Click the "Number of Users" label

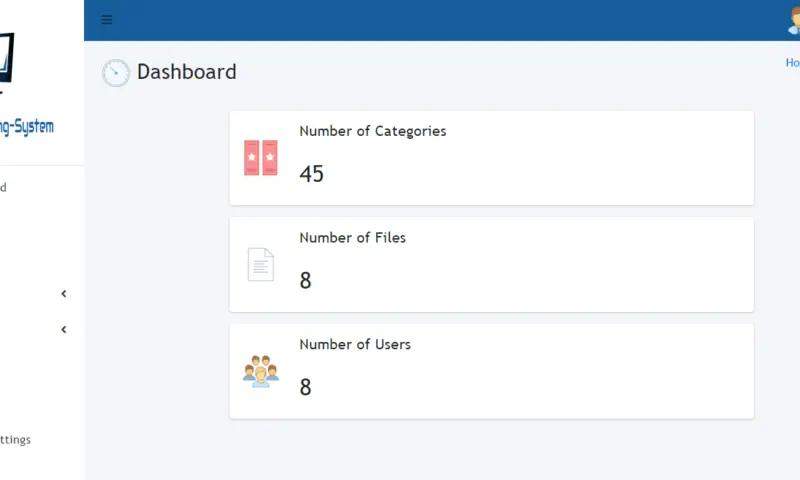(355, 344)
